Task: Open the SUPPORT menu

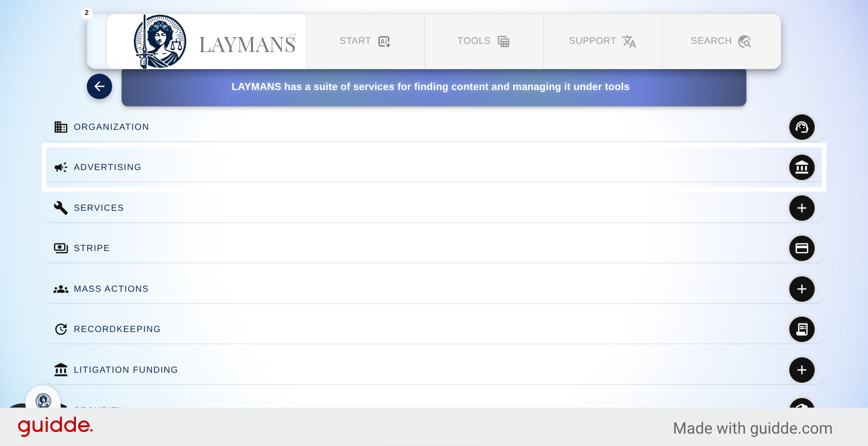Action: click(x=602, y=41)
